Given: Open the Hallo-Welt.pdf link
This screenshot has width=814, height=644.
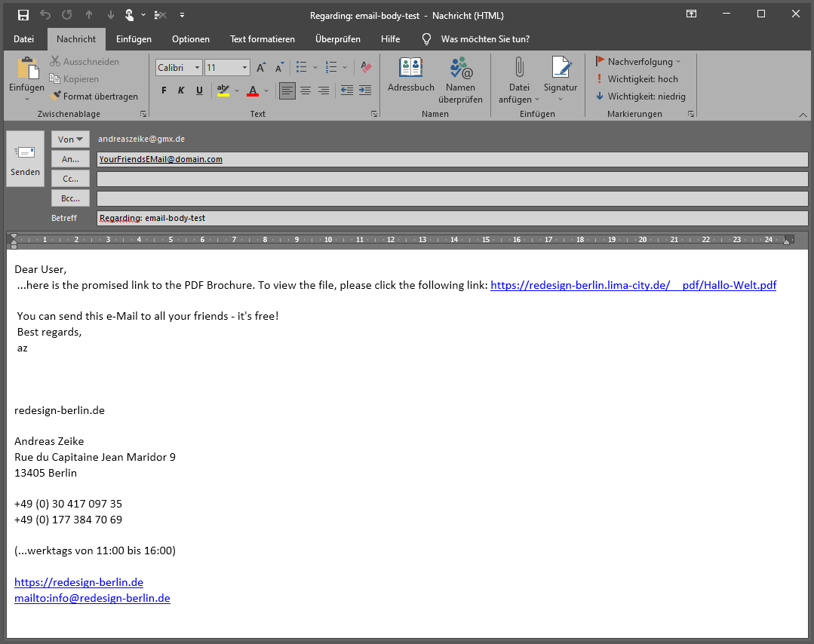Looking at the screenshot, I should 634,285.
